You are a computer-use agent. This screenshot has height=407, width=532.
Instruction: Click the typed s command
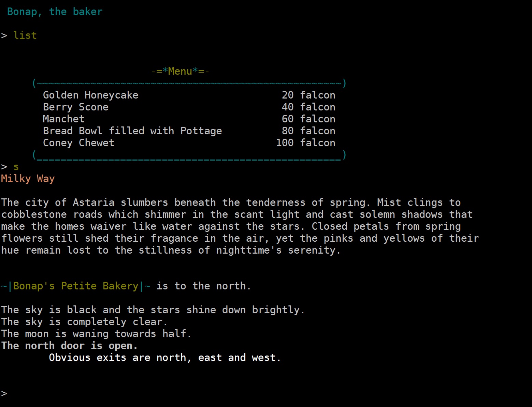tap(16, 167)
